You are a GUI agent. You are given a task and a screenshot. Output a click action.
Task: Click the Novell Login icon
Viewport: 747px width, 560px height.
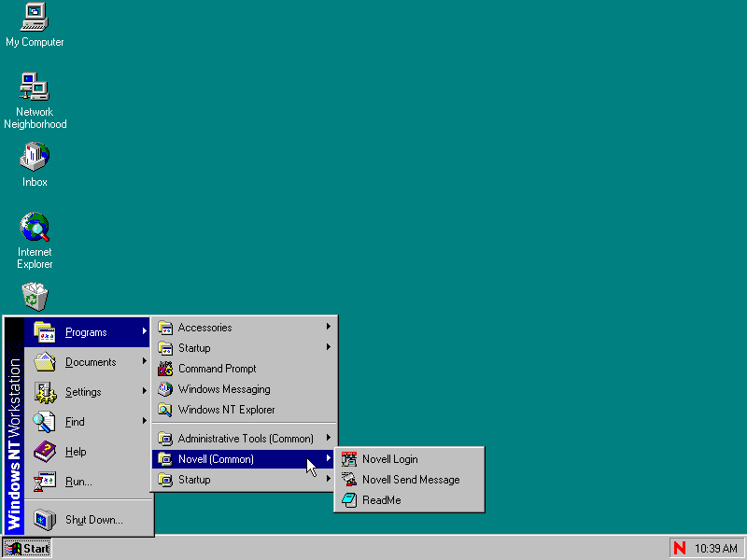pyautogui.click(x=349, y=459)
